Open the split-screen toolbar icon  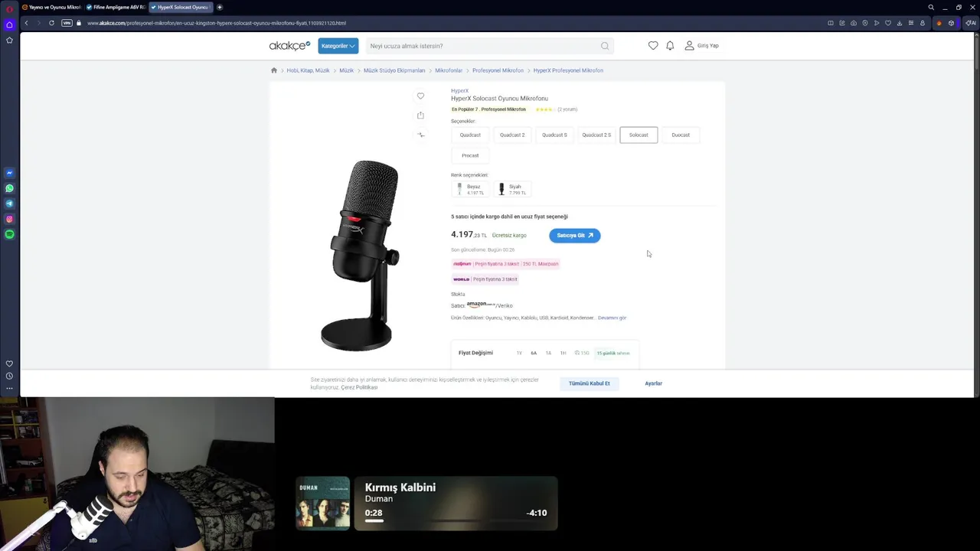point(831,23)
